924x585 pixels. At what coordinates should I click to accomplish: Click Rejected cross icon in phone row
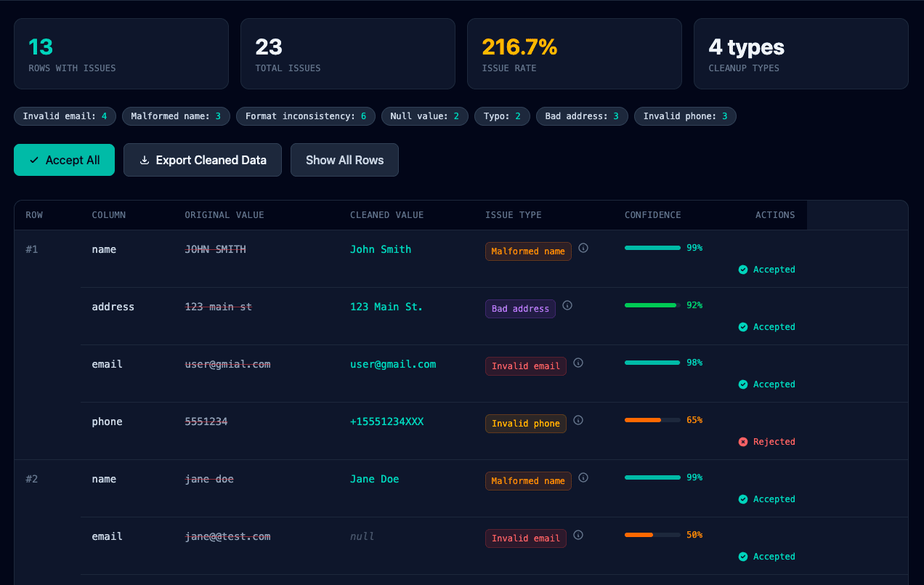coord(743,442)
